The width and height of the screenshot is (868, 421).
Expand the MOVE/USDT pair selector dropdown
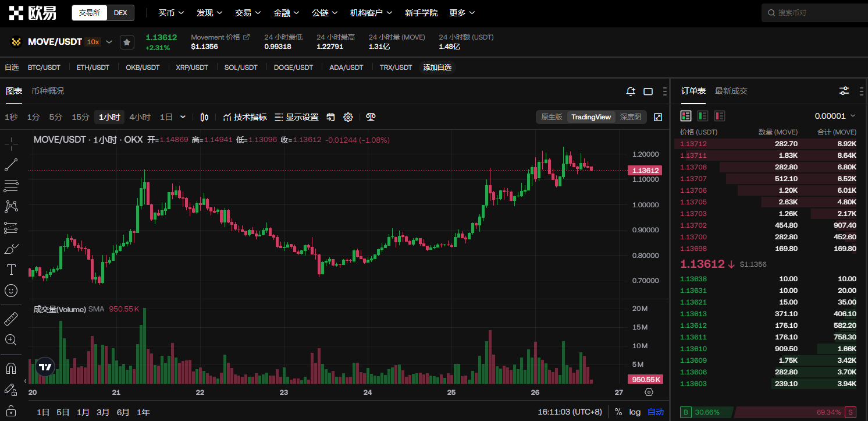click(x=109, y=42)
